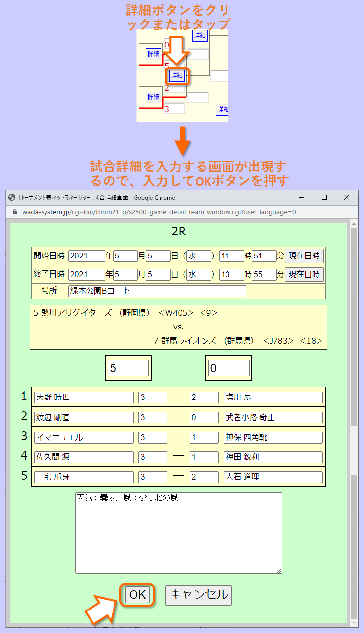Click 神保 四角靴's score field
The image size is (364, 633).
204,437
